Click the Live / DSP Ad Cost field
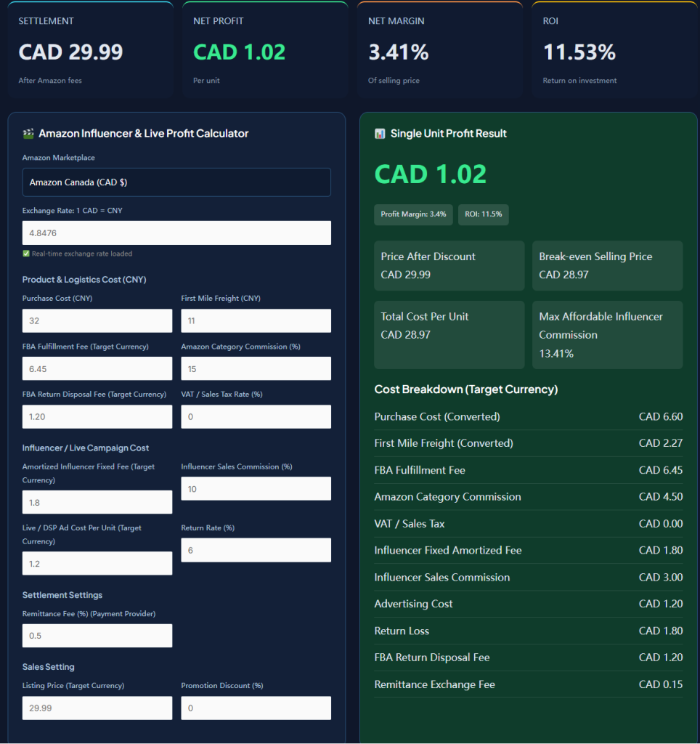This screenshot has width=700, height=744. 97,563
